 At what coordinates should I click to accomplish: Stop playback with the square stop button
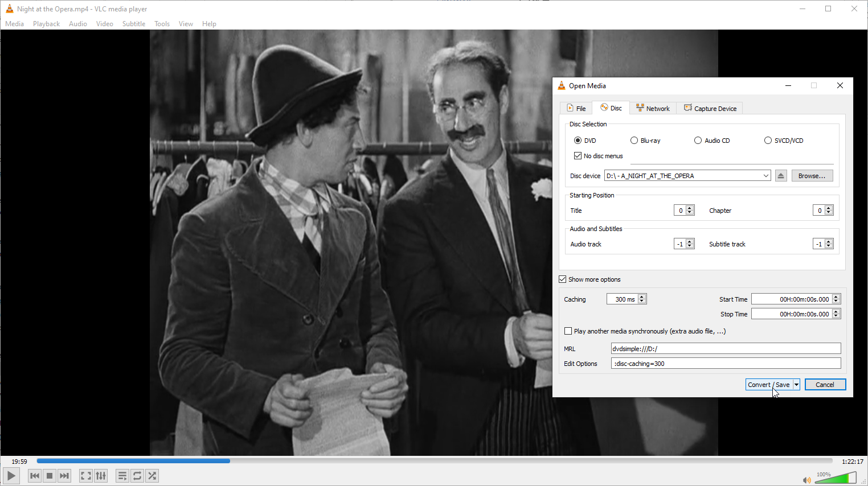[x=50, y=476]
